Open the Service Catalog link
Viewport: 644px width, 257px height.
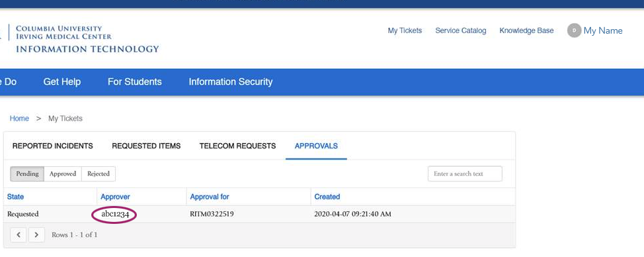[461, 30]
